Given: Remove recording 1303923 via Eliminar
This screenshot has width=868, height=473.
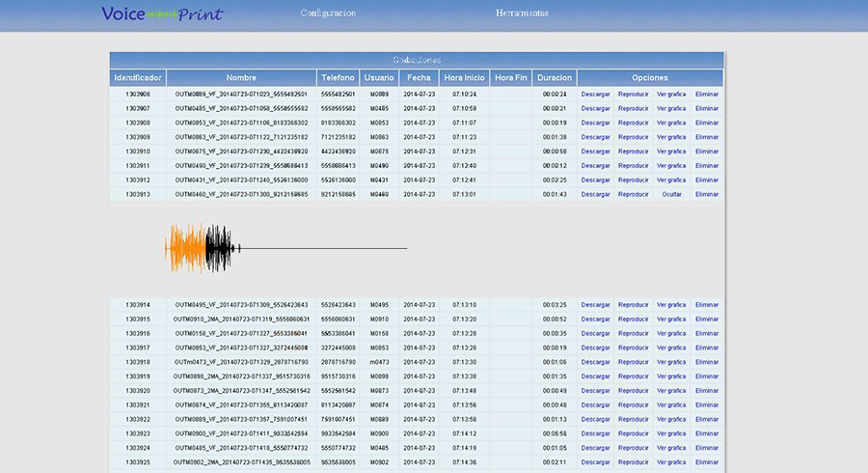Looking at the screenshot, I should pyautogui.click(x=707, y=434).
